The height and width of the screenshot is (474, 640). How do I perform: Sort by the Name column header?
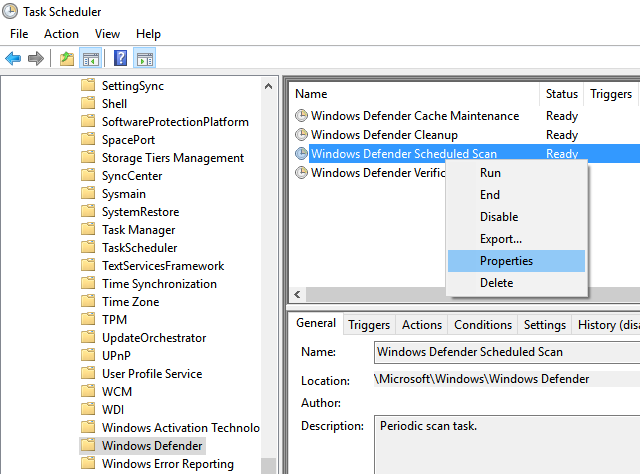click(414, 94)
